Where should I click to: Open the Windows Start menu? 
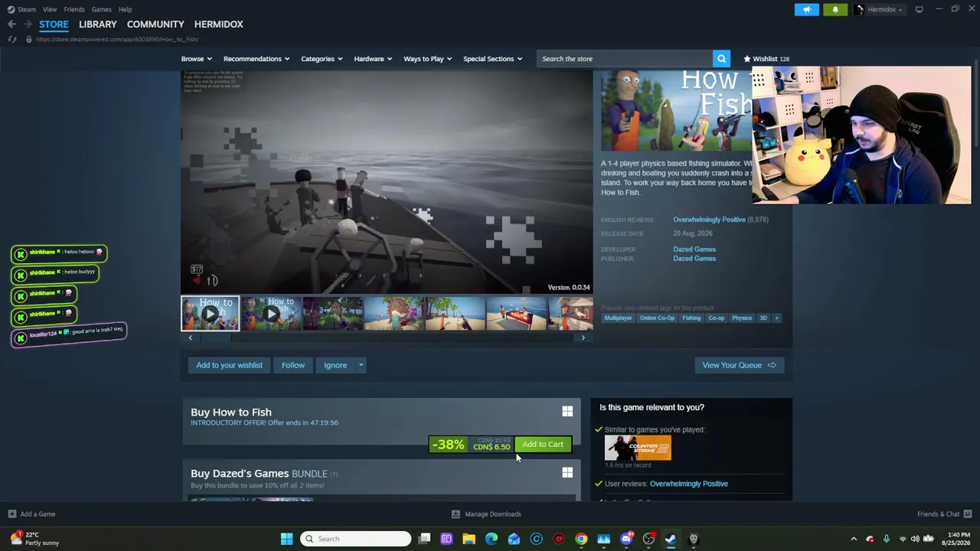[x=286, y=539]
